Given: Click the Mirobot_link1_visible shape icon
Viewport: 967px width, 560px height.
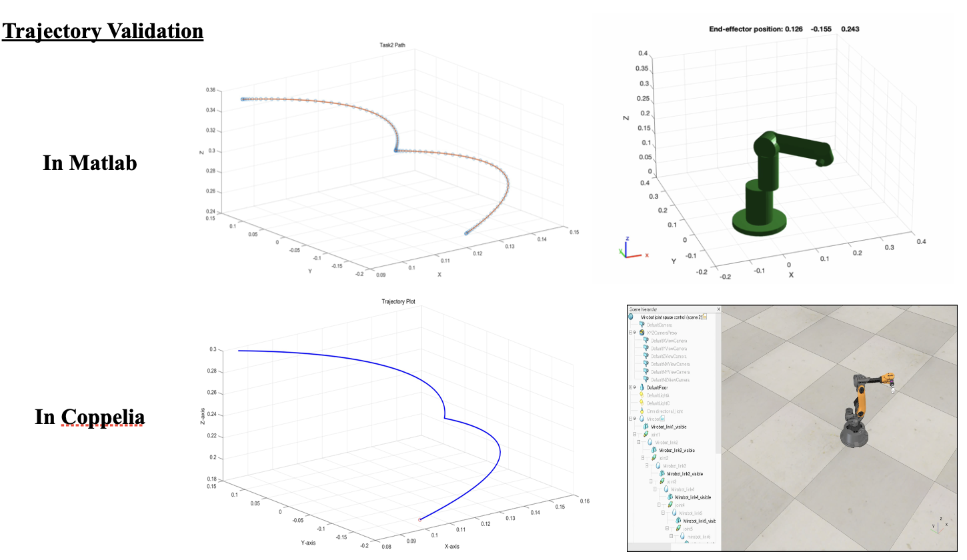Looking at the screenshot, I should click(x=646, y=427).
